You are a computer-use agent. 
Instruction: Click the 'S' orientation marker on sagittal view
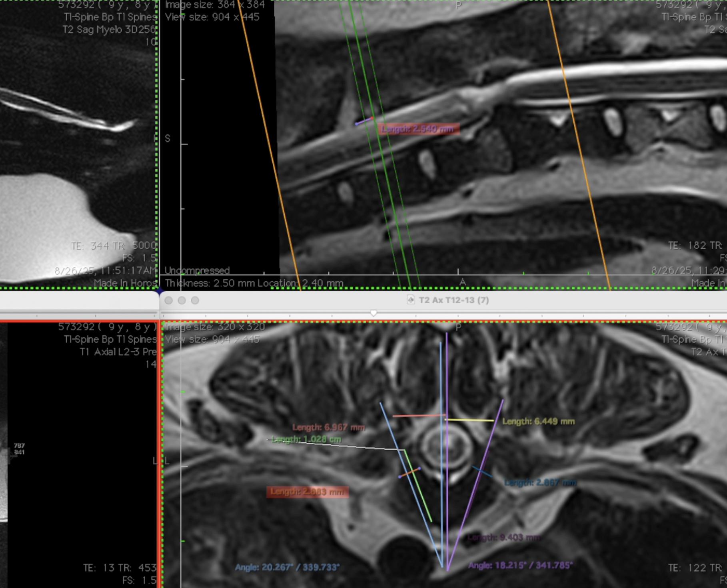point(168,138)
